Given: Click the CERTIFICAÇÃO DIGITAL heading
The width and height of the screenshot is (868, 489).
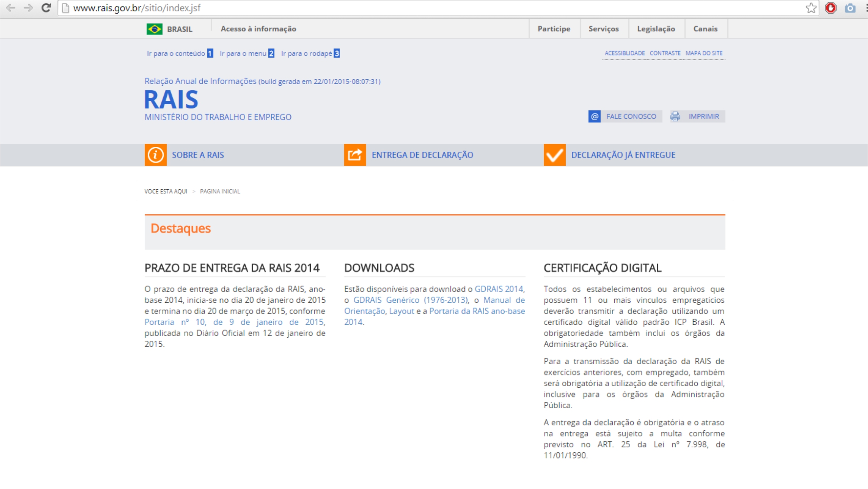Looking at the screenshot, I should click(x=602, y=268).
